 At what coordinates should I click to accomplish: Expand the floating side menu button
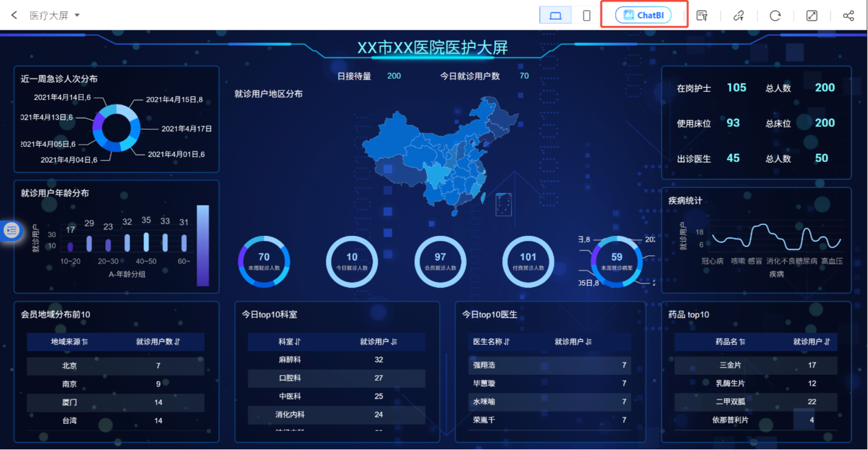(x=11, y=230)
